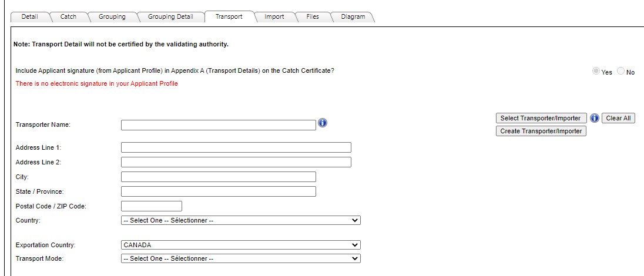Viewport: 644px width, 276px height.
Task: Open the Grouping Detail tab
Action: tap(170, 17)
